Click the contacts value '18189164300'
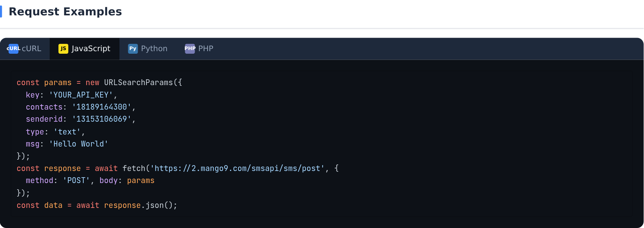This screenshot has height=228, width=644. [x=102, y=107]
